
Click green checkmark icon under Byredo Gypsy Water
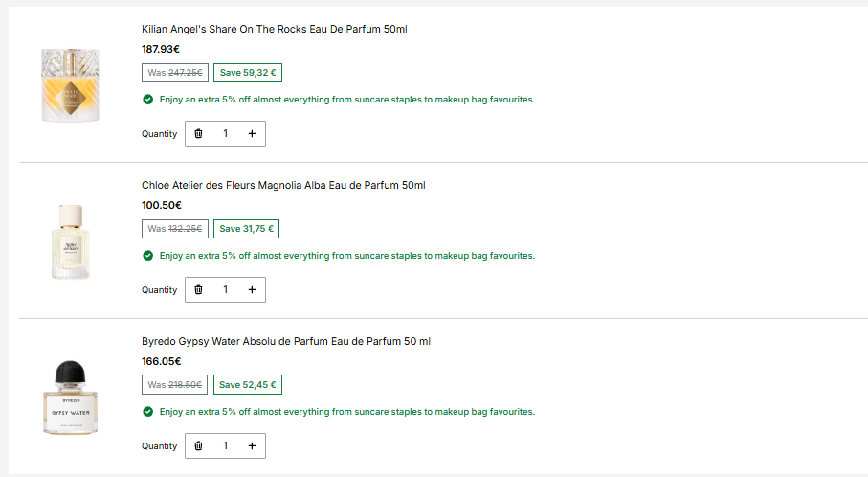click(x=147, y=412)
